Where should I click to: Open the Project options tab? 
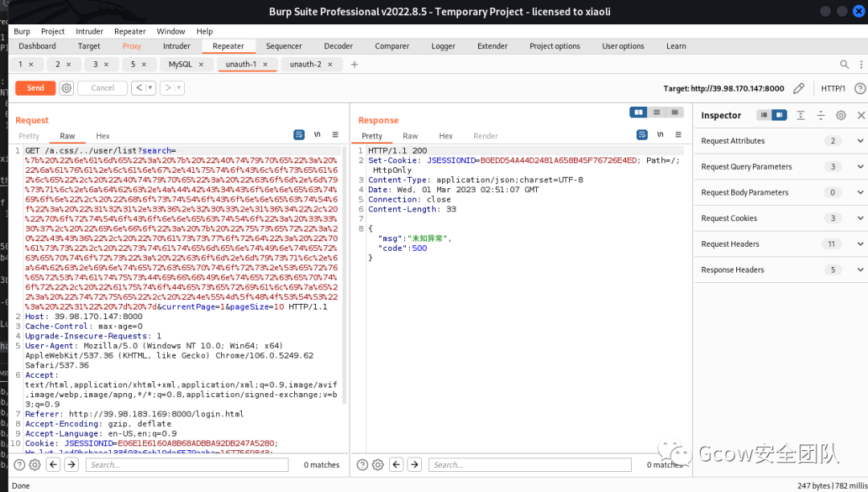[x=555, y=47]
